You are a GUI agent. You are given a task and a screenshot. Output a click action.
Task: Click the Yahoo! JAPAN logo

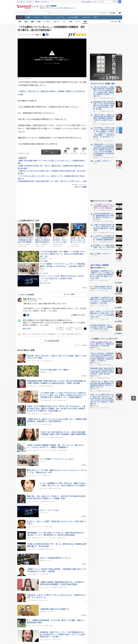point(24,7)
